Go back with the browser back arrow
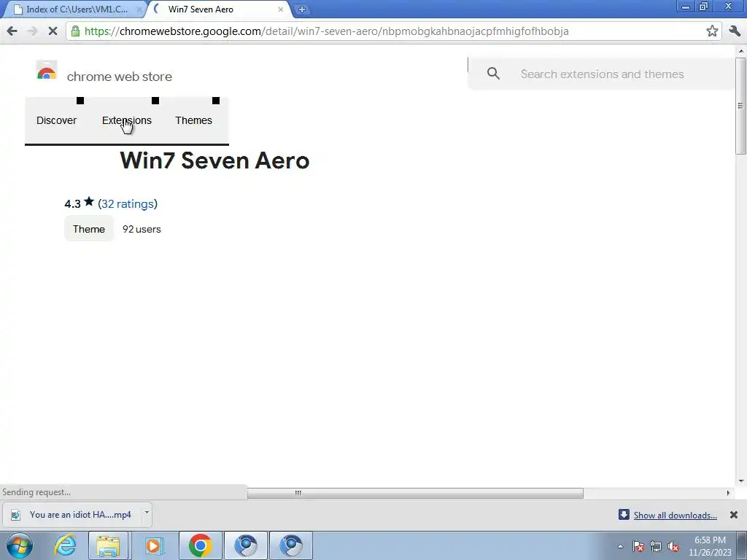Screen dimensions: 747x560 point(12,31)
